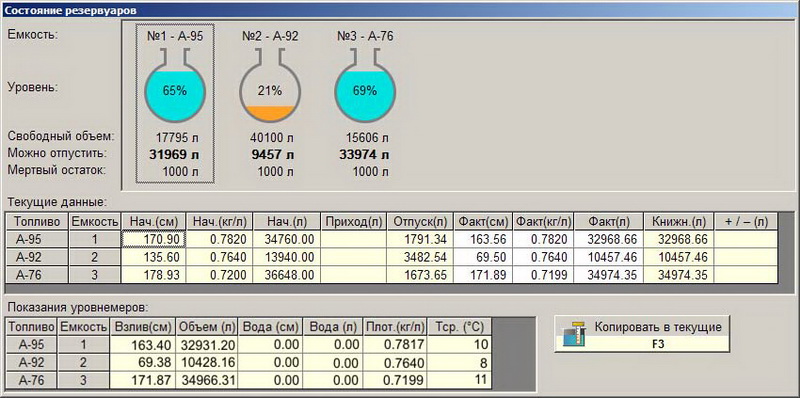Screen dimensions: 800x398
Task: Click the Факт(л) cell 32968.66
Action: 608,239
